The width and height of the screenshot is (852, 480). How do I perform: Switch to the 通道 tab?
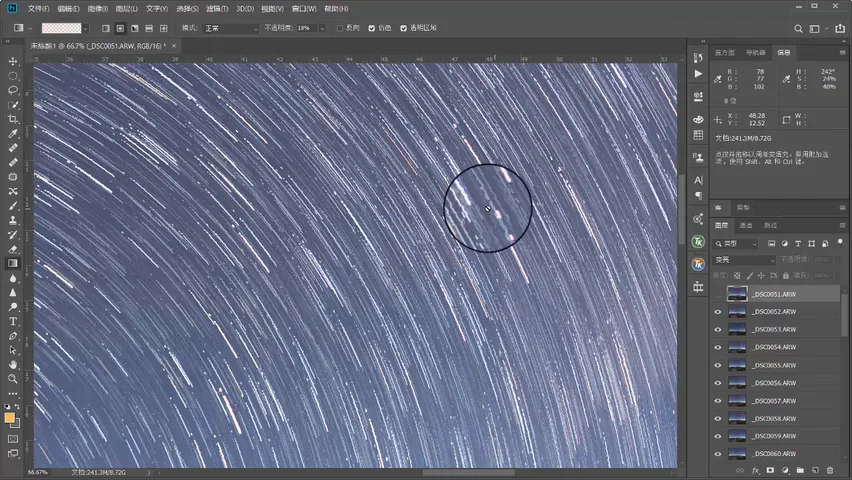pos(746,225)
